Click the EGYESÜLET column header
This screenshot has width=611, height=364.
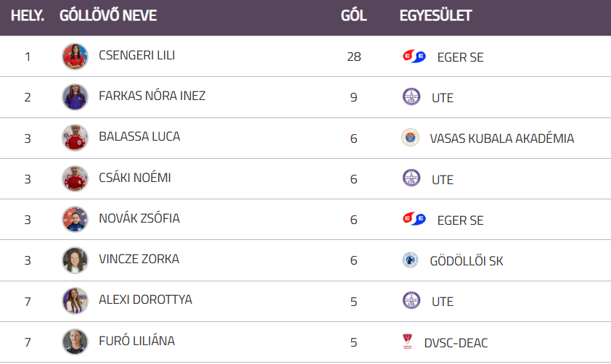pyautogui.click(x=435, y=15)
